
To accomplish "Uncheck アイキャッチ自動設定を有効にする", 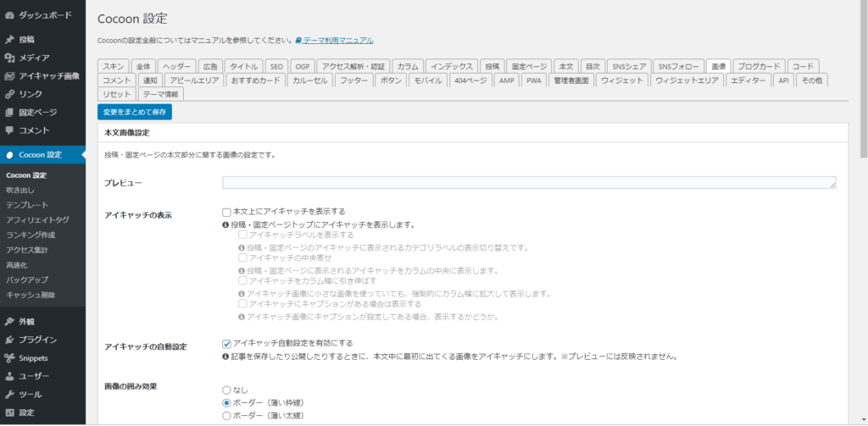I will [x=226, y=344].
